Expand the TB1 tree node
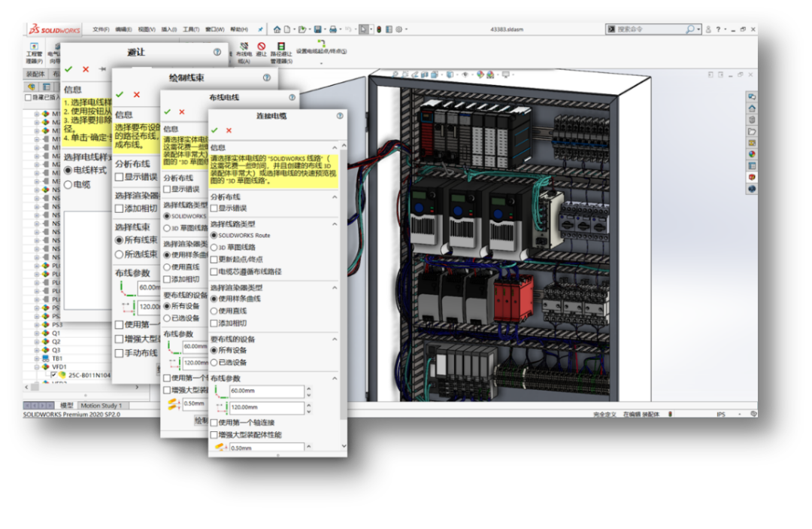The width and height of the screenshot is (812, 529). click(37, 358)
